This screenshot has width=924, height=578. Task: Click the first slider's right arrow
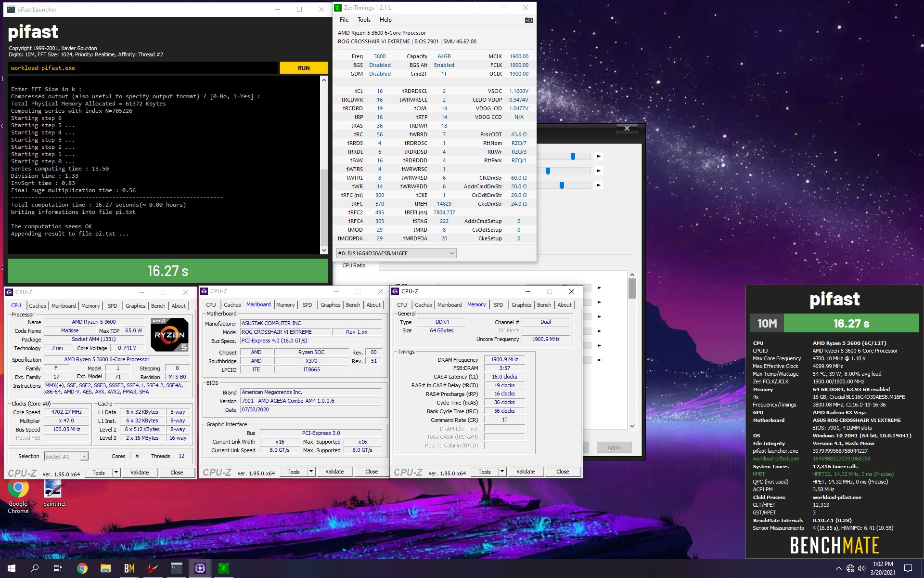click(599, 156)
